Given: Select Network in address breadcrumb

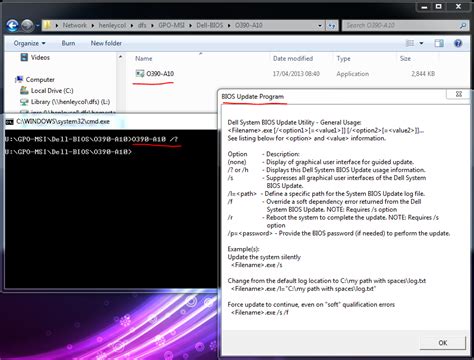Looking at the screenshot, I should click(74, 25).
